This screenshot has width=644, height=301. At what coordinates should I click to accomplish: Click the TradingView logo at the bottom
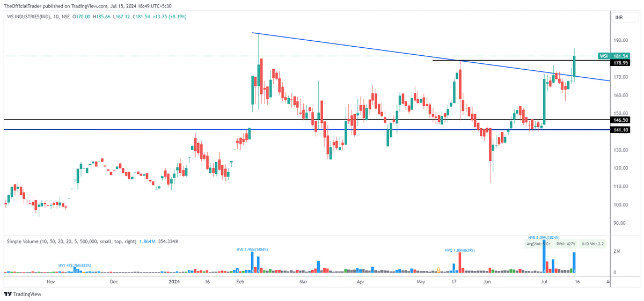[x=22, y=294]
